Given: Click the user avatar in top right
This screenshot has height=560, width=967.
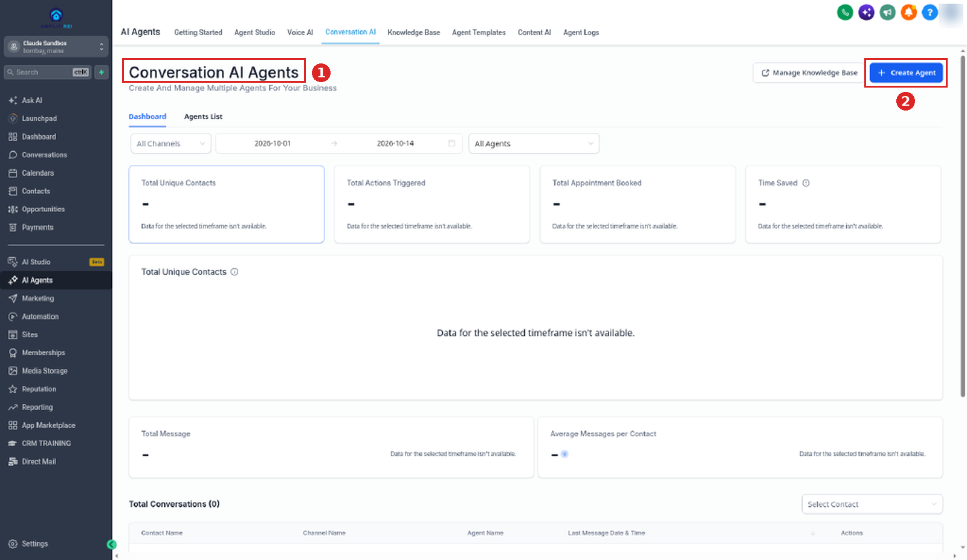Looking at the screenshot, I should 952,13.
